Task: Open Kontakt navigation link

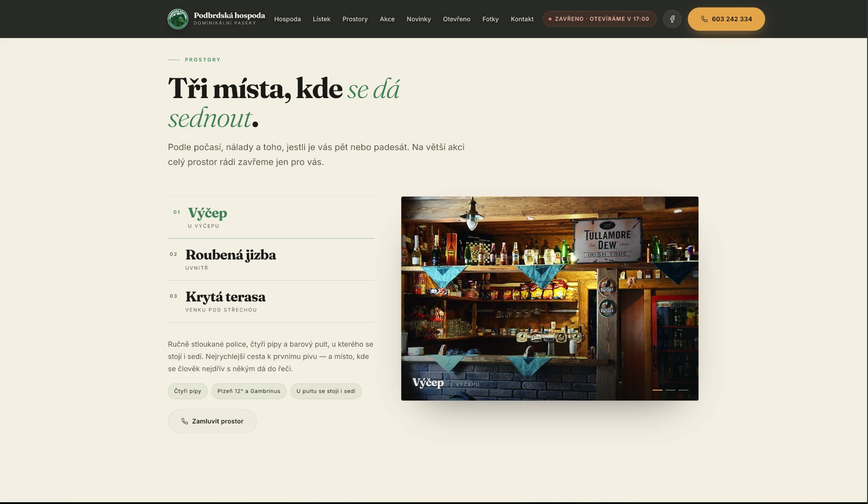Action: coord(522,19)
